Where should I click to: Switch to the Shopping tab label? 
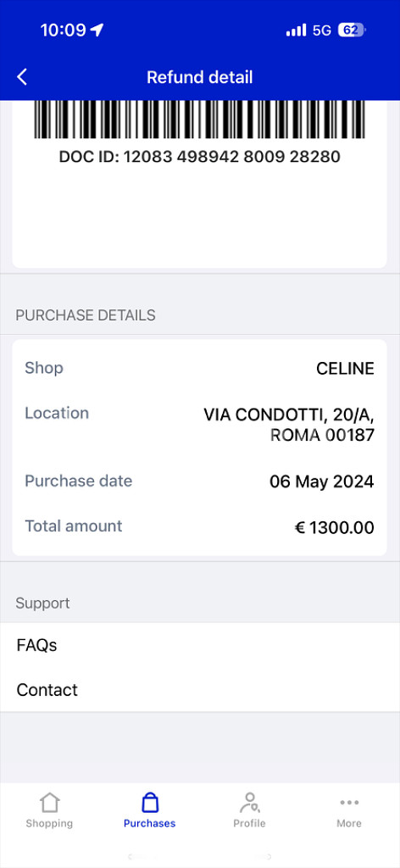49,823
